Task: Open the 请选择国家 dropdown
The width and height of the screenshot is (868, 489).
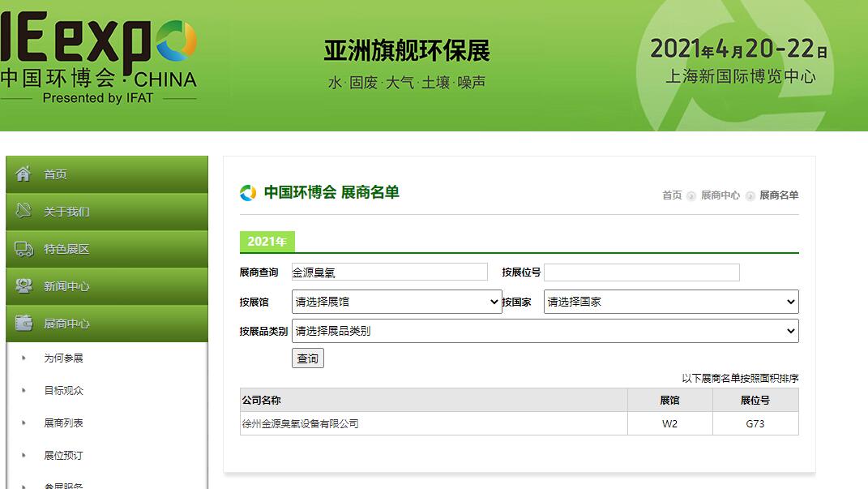Action: (672, 302)
